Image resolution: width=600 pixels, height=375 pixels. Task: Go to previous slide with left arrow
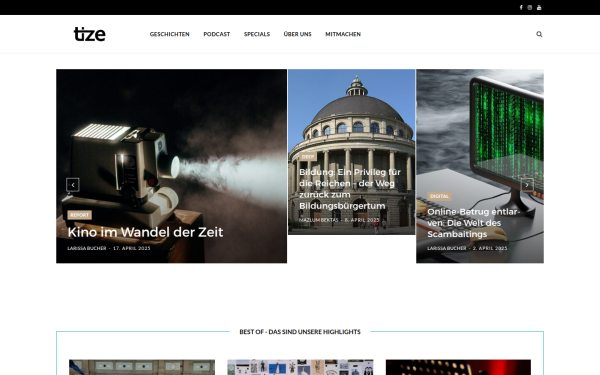(73, 185)
